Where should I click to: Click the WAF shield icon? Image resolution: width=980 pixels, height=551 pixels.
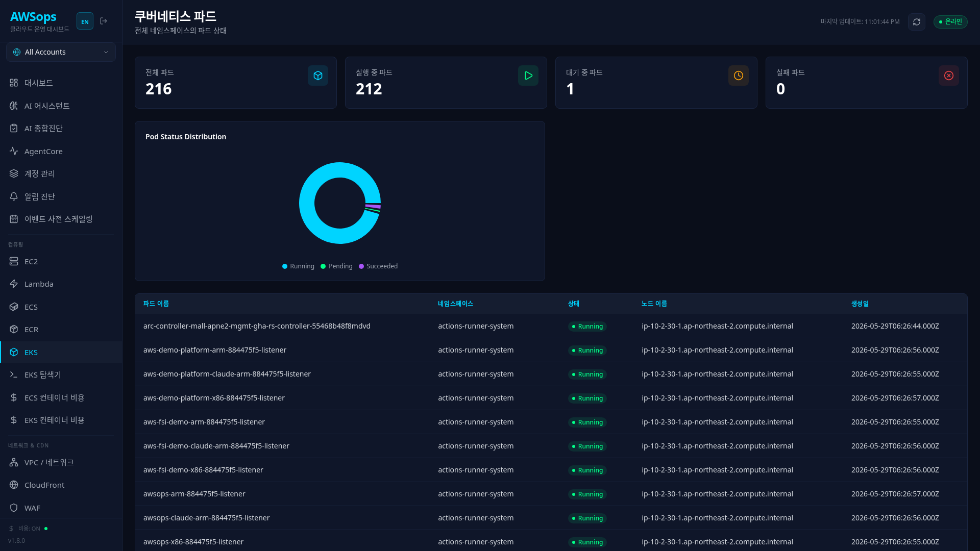[x=14, y=508]
